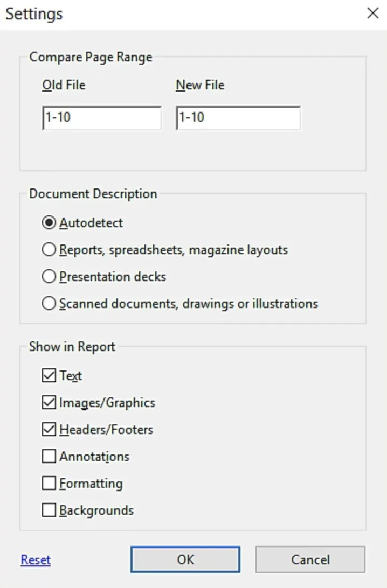Close the Settings window with X
This screenshot has width=387, height=588.
(372, 13)
